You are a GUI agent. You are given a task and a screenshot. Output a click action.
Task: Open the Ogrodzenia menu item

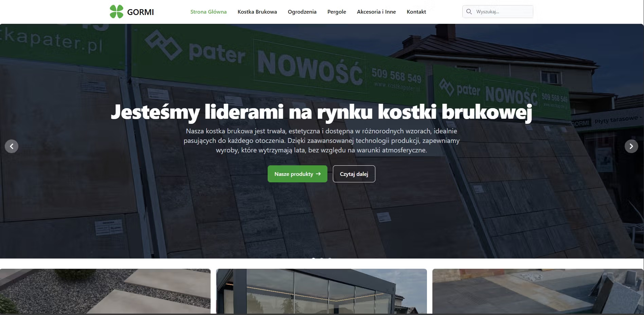click(x=302, y=12)
